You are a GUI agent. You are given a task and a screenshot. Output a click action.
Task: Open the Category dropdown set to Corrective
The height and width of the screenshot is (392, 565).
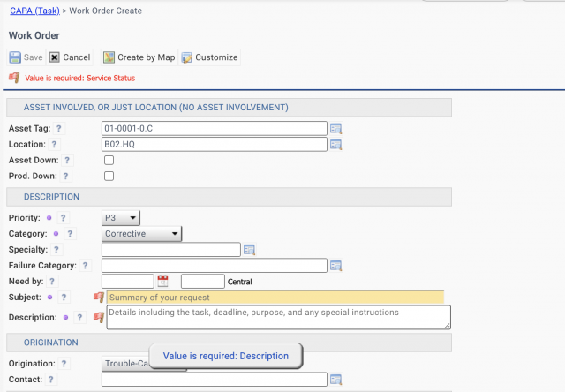click(141, 234)
